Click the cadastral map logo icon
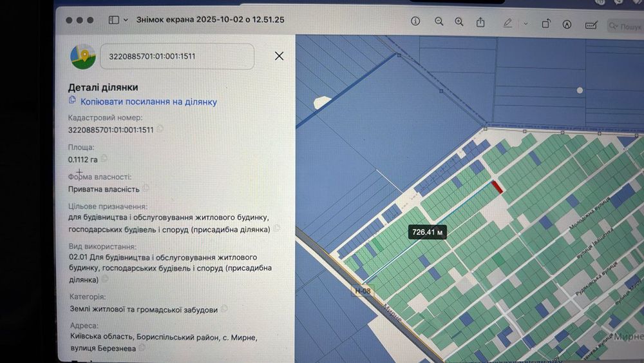Image resolution: width=644 pixels, height=363 pixels. pyautogui.click(x=83, y=56)
